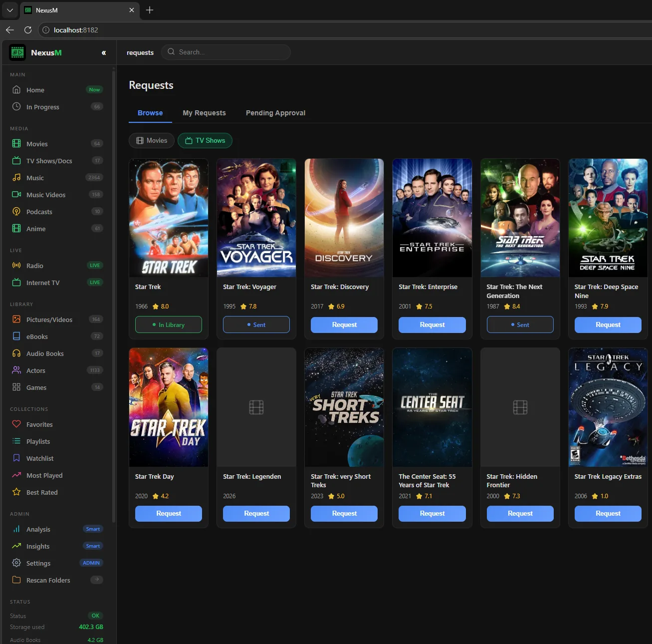This screenshot has width=652, height=644.
Task: Open the Radio broadcast icon
Action: pyautogui.click(x=16, y=266)
